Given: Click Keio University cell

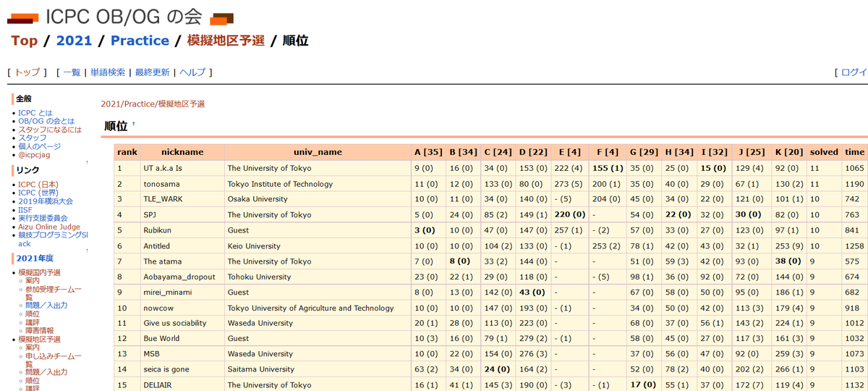Looking at the screenshot, I should point(318,246).
